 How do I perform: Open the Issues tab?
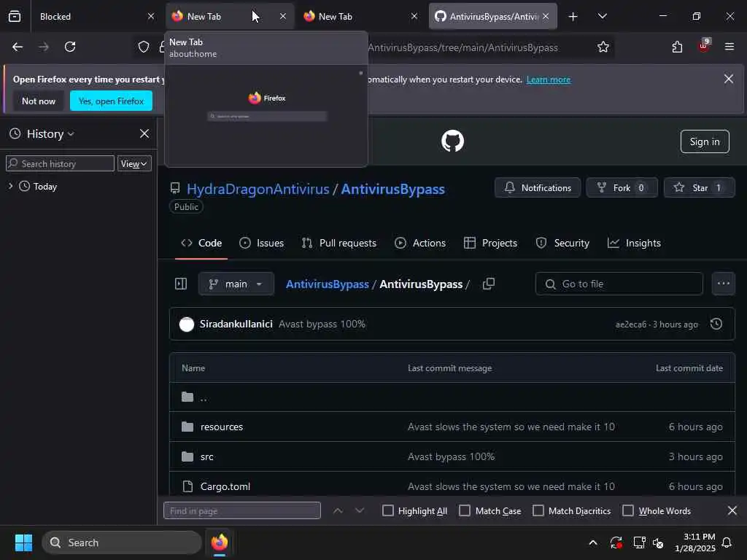(262, 243)
